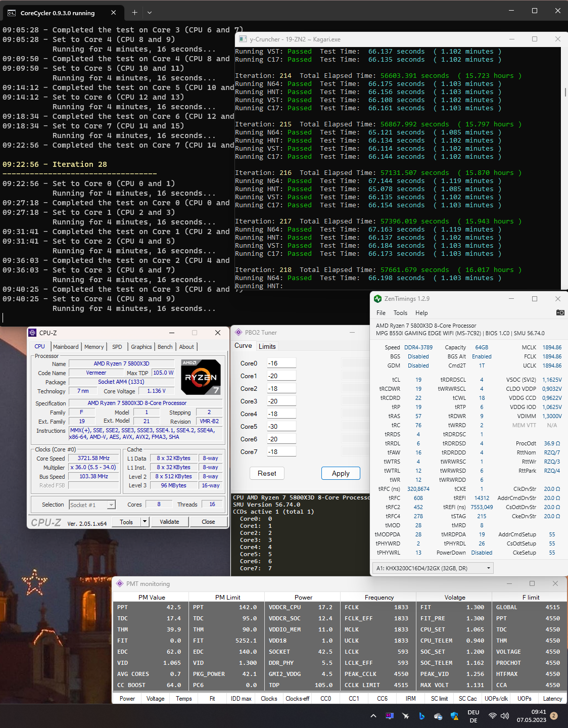Click the ZenTimings camera screenshot icon

pos(560,312)
